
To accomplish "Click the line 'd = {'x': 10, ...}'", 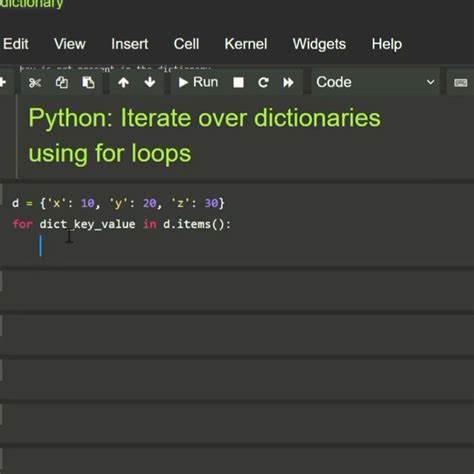I will tap(118, 203).
